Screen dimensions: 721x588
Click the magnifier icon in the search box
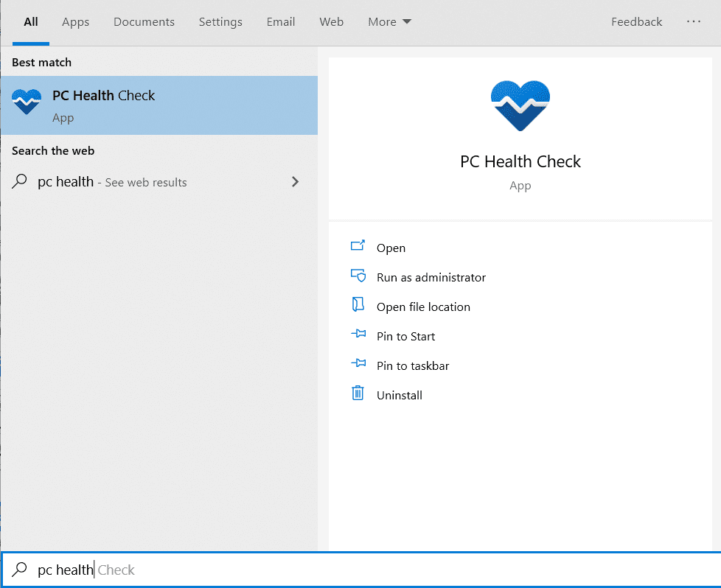20,570
